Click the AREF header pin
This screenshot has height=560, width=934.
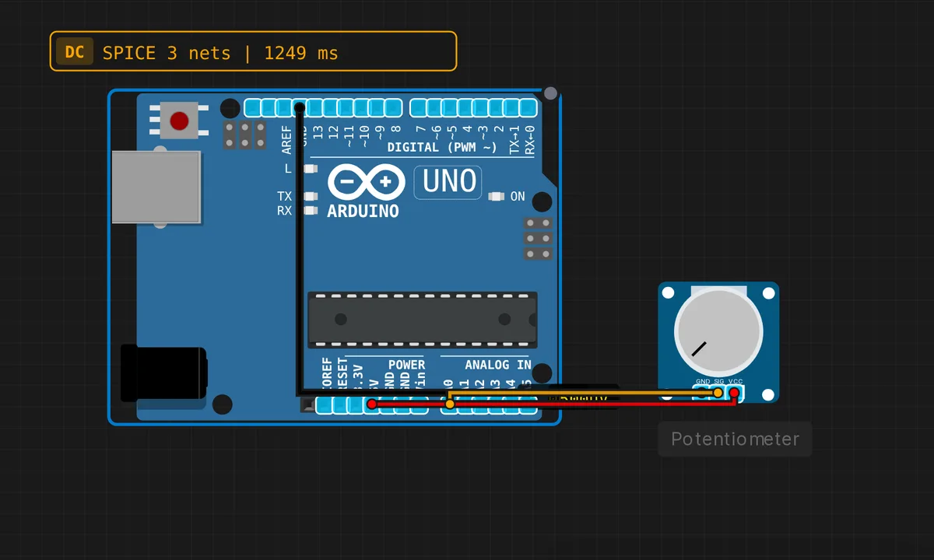283,107
